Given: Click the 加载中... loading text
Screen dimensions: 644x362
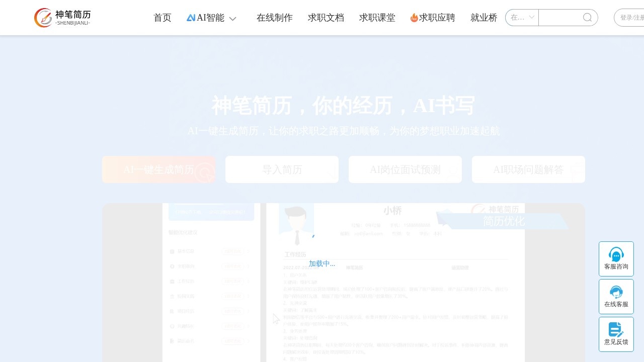Looking at the screenshot, I should (x=322, y=263).
